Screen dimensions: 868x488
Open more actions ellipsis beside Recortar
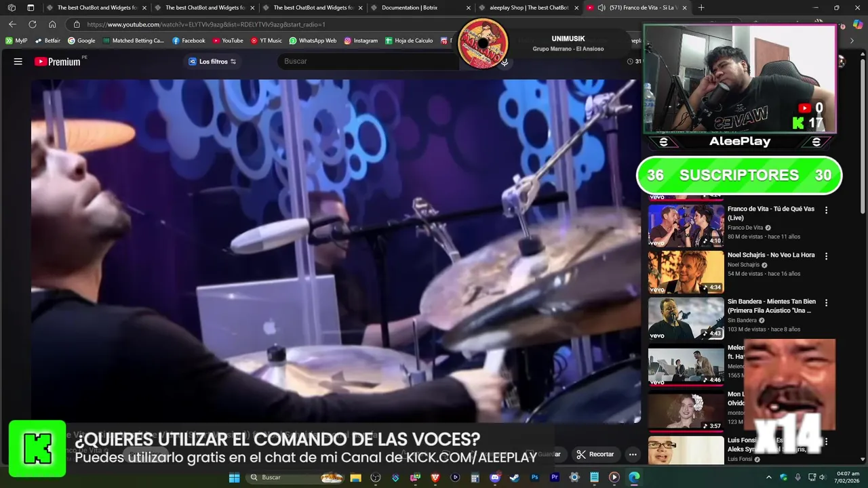633,454
